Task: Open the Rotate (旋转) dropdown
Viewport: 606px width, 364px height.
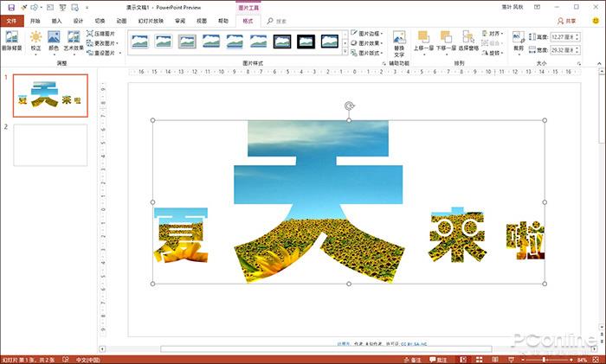Action: tap(493, 53)
